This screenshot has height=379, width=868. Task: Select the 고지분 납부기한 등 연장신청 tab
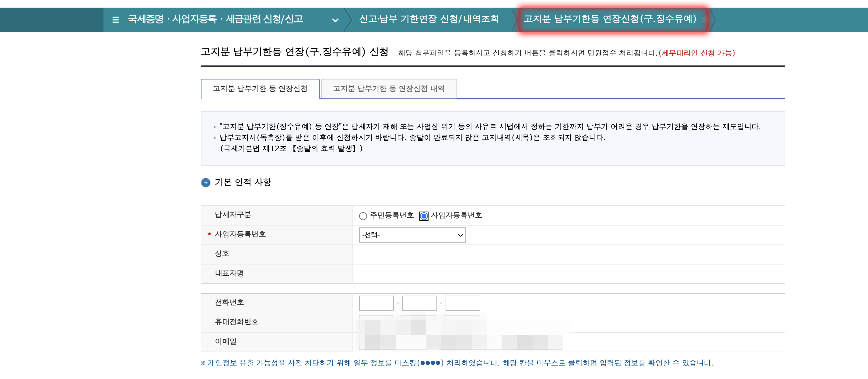pyautogui.click(x=260, y=89)
